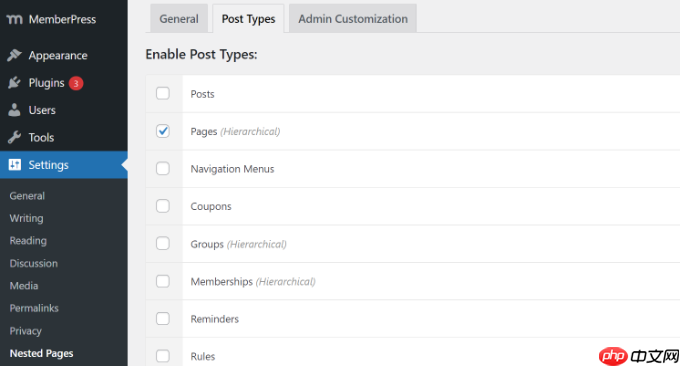Tick the Navigation Menus checkbox
The width and height of the screenshot is (680, 366).
[163, 168]
